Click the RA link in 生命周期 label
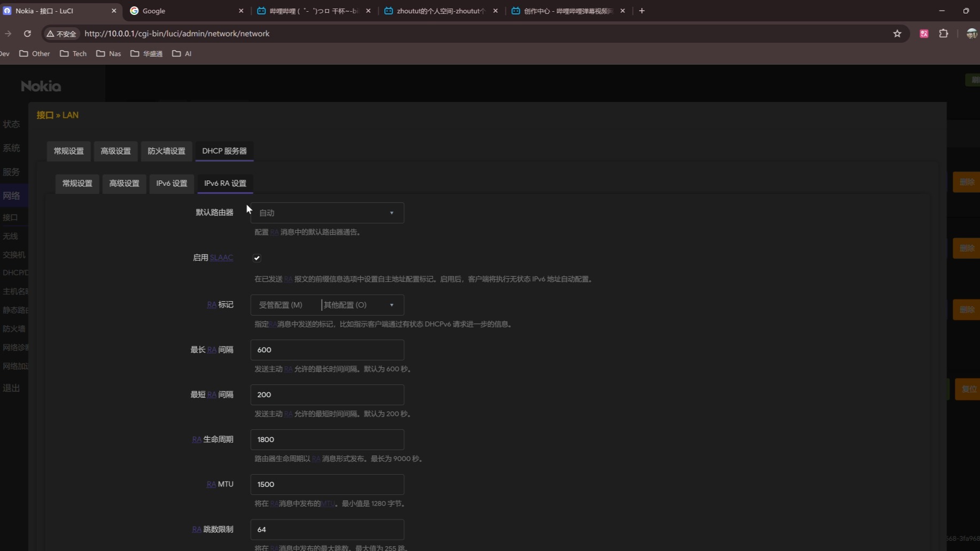The image size is (980, 551). point(197,439)
